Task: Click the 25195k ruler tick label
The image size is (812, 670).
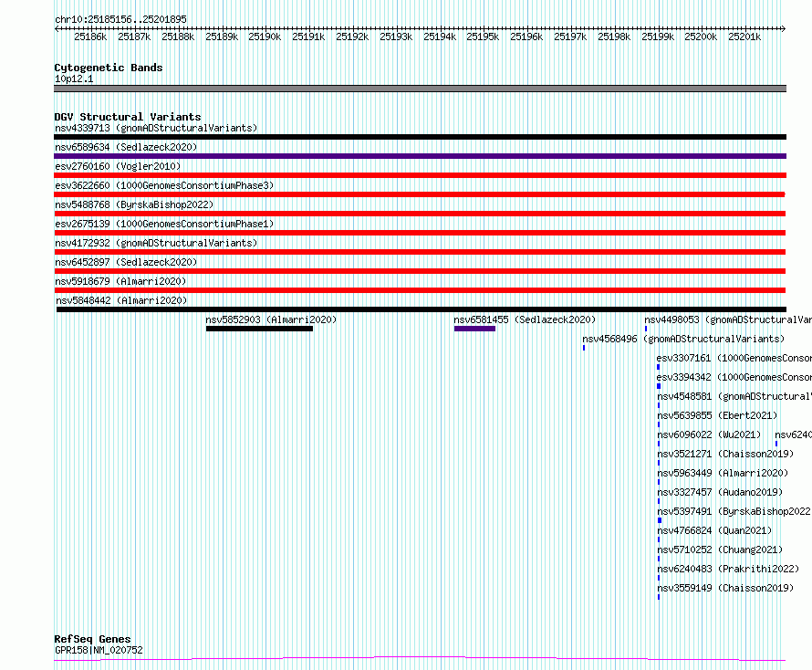Action: [x=482, y=37]
